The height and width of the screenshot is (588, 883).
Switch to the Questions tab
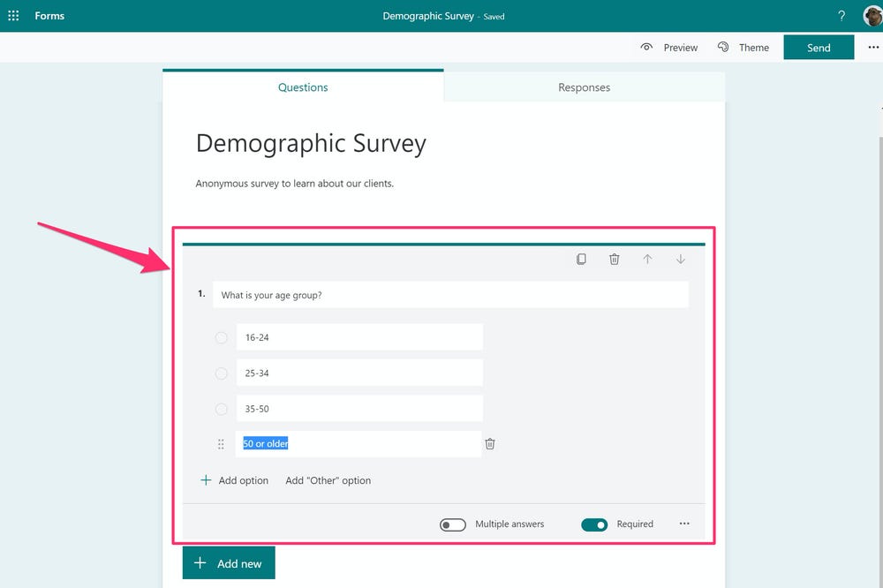click(303, 87)
